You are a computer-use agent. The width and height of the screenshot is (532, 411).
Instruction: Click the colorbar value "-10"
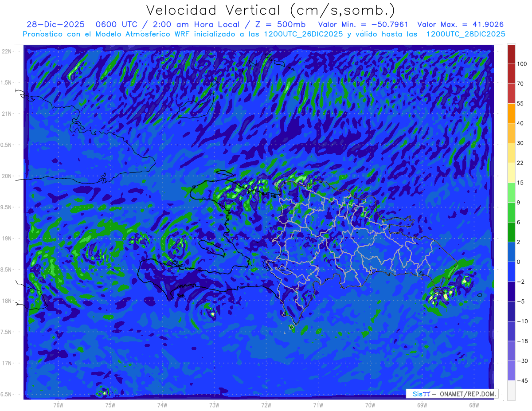point(522,321)
